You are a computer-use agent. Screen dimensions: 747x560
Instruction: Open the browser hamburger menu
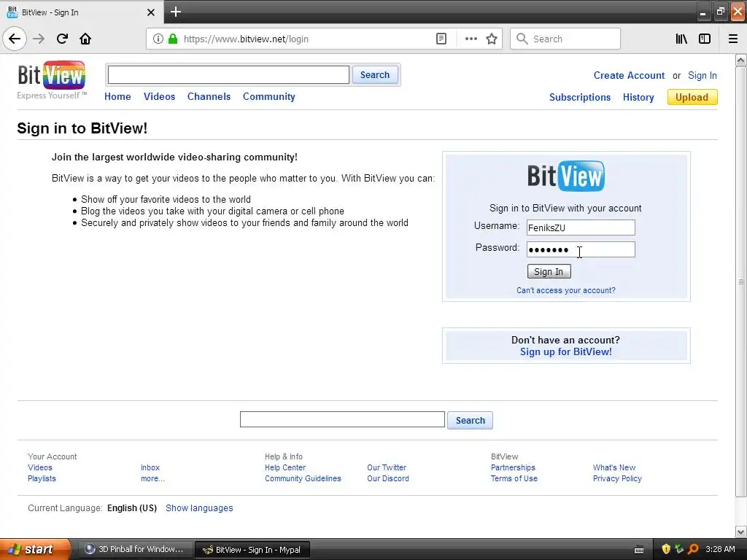(733, 39)
